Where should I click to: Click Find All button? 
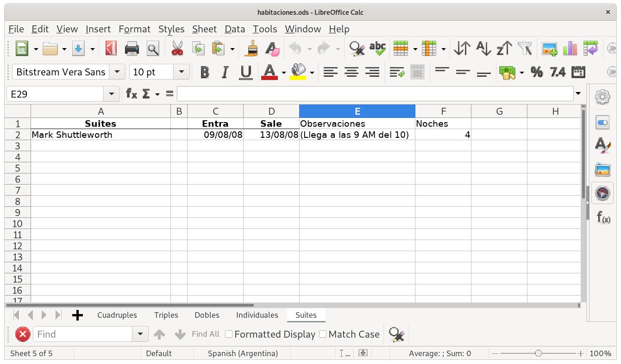[206, 334]
